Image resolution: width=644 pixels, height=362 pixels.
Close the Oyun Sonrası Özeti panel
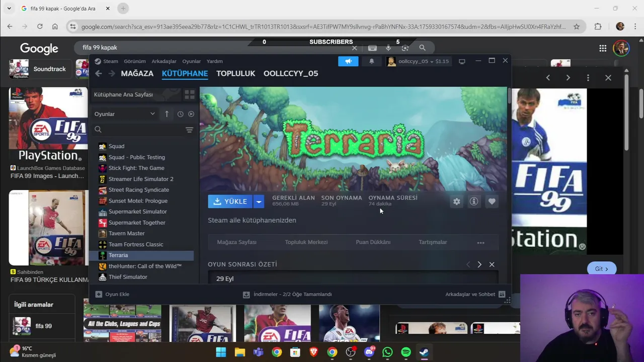pos(492,264)
